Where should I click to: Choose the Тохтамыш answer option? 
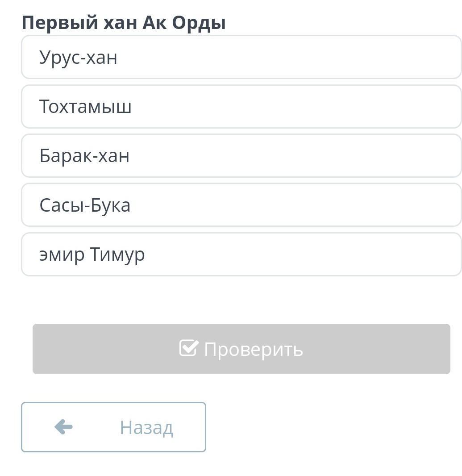85,107
